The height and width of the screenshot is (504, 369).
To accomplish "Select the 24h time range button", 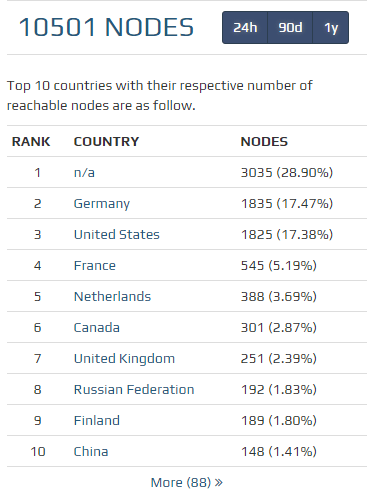I will pyautogui.click(x=245, y=28).
